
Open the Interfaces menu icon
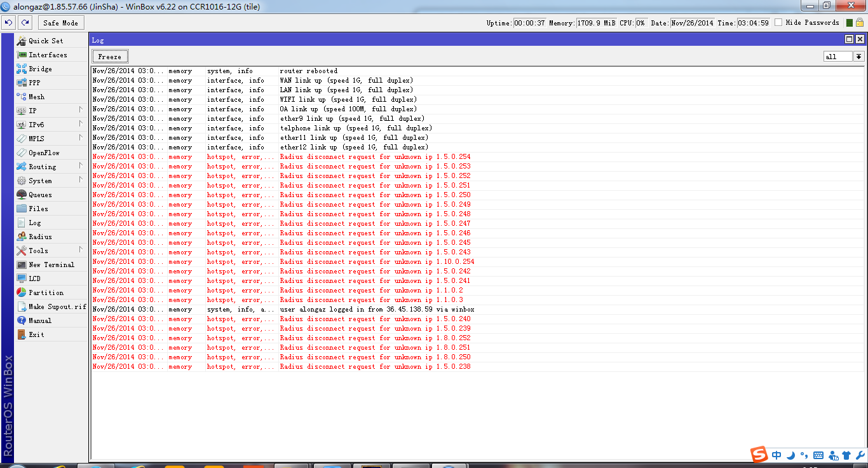[22, 55]
